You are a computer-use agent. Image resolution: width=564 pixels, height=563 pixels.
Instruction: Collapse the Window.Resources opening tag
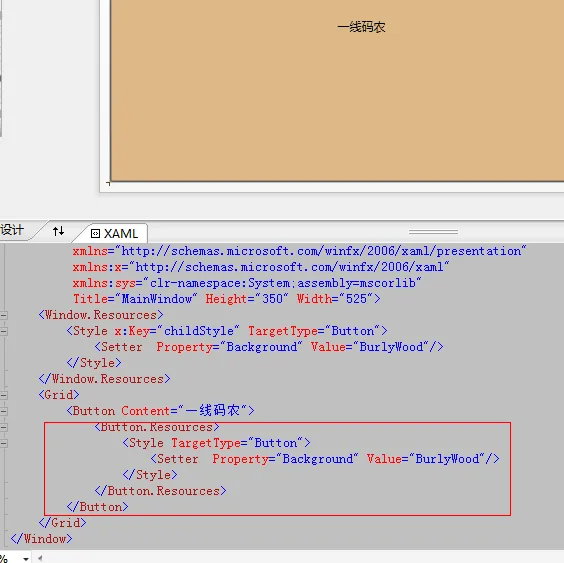click(4, 315)
